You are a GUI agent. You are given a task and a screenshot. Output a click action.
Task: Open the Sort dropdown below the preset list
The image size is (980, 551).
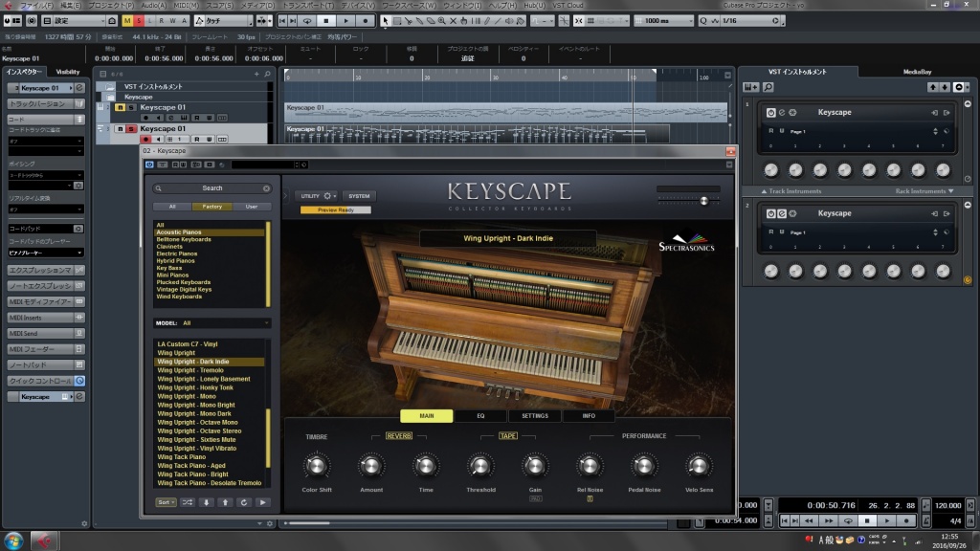click(x=164, y=502)
